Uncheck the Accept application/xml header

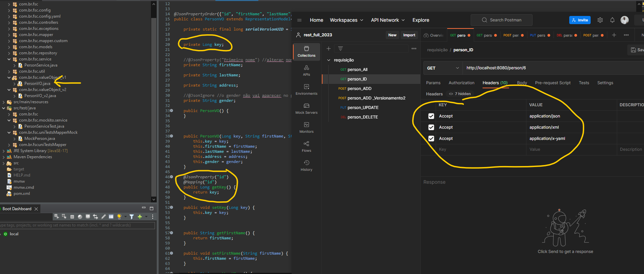click(x=431, y=127)
